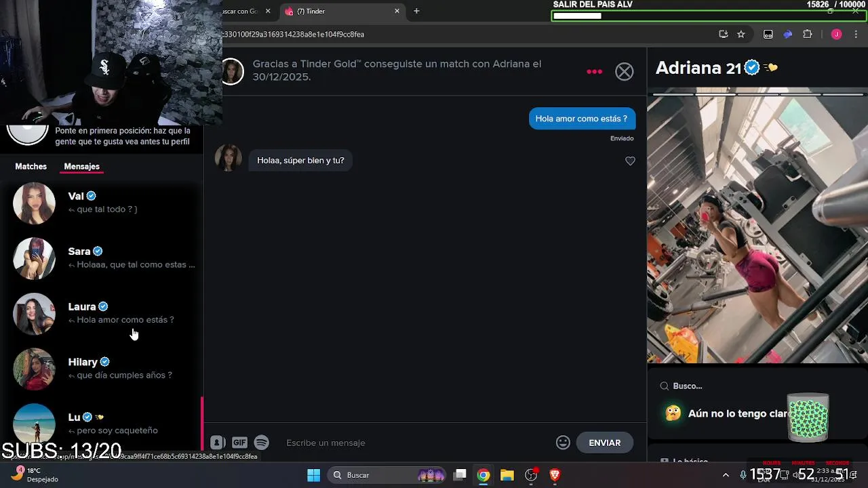
Task: Open the conversation with Val
Action: click(102, 203)
